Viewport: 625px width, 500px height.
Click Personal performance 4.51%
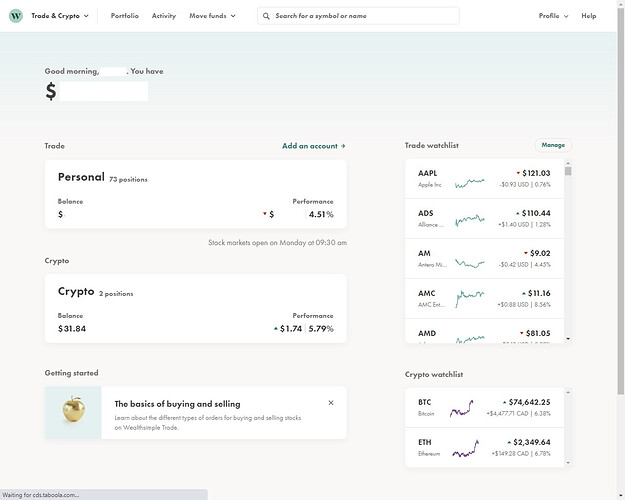(x=321, y=215)
